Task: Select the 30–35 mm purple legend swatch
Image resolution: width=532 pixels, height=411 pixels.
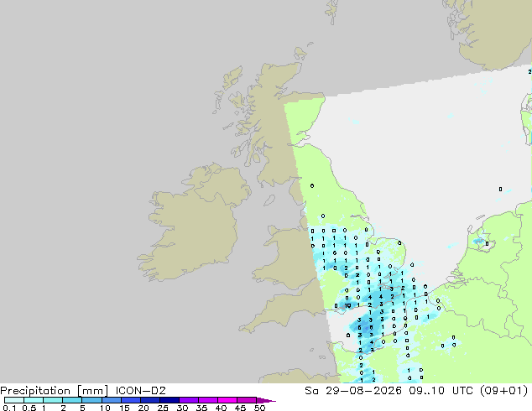Action: 188,400
